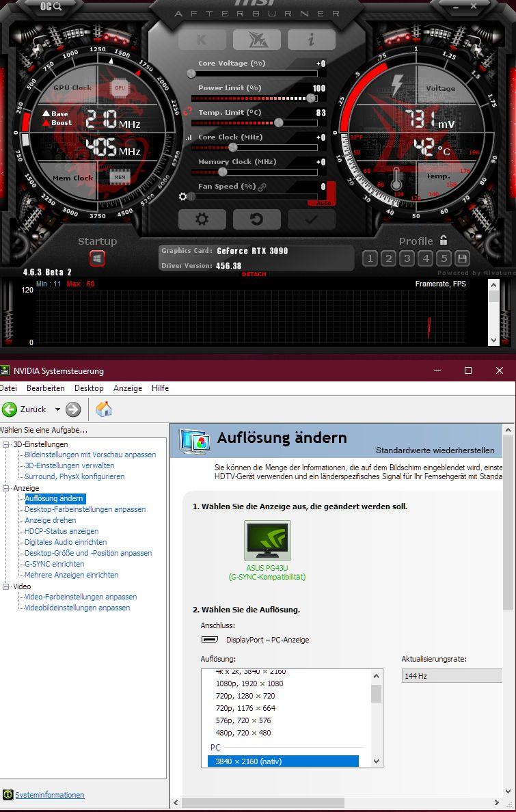Image resolution: width=516 pixels, height=812 pixels.
Task: Toggle the power and temp limit link icon
Action: click(x=187, y=110)
